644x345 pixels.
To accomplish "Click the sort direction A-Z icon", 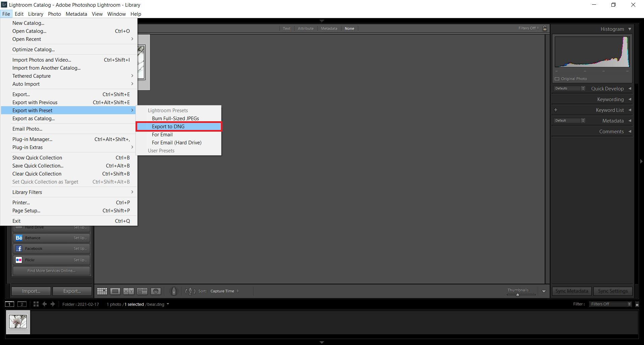I will pyautogui.click(x=190, y=291).
